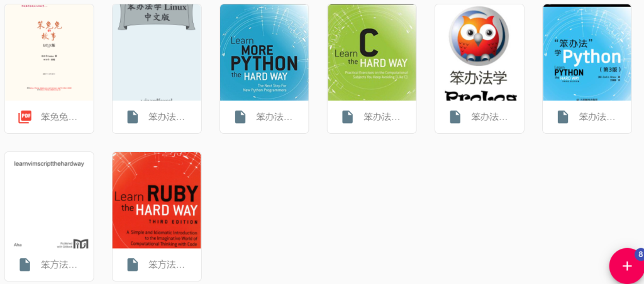The height and width of the screenshot is (284, 644).
Task: Click the red PDF icon of 笨兔兔
Action: click(x=25, y=117)
